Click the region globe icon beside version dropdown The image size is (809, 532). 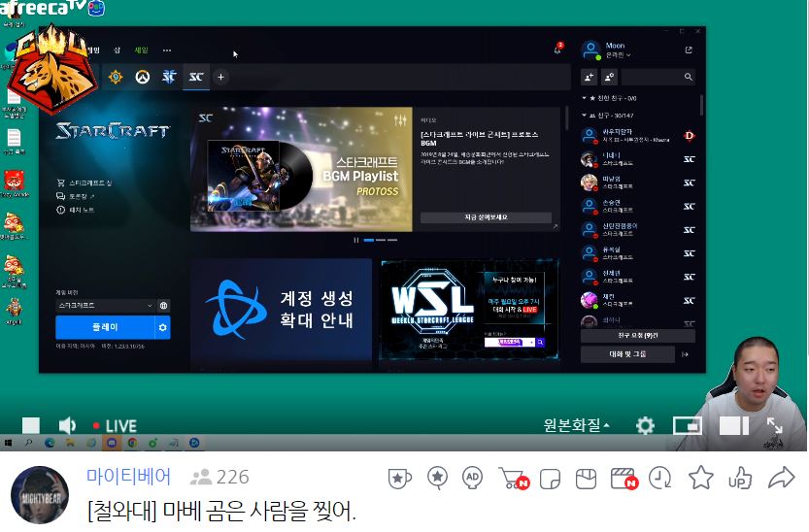click(163, 306)
